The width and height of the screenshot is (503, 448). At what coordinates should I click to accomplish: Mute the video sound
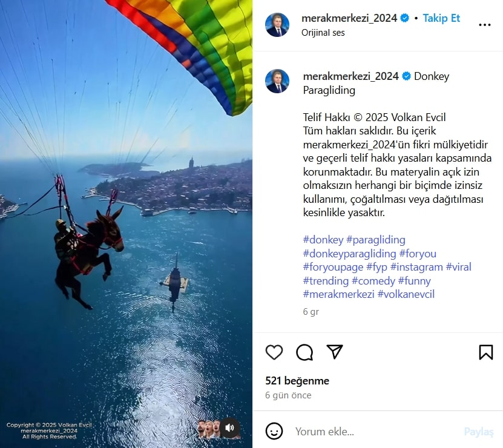(229, 428)
